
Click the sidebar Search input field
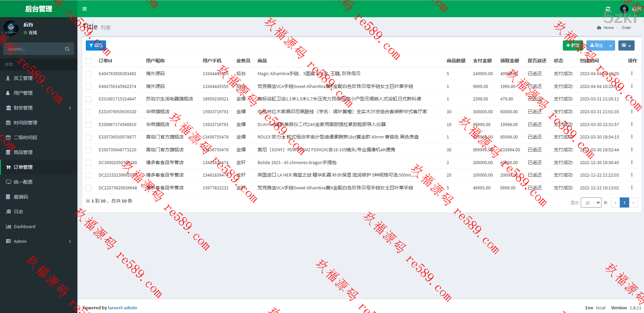click(x=34, y=49)
